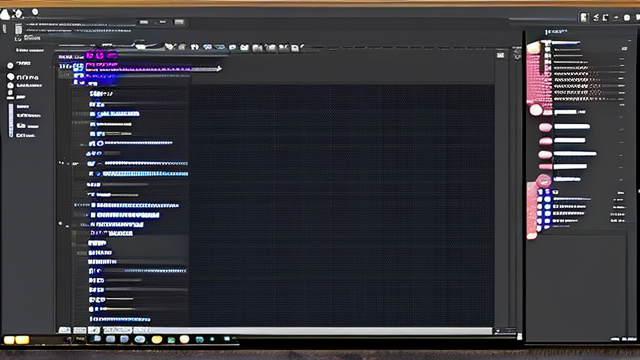Click the green icon on the taskbar
640x360 pixels.
tap(171, 340)
